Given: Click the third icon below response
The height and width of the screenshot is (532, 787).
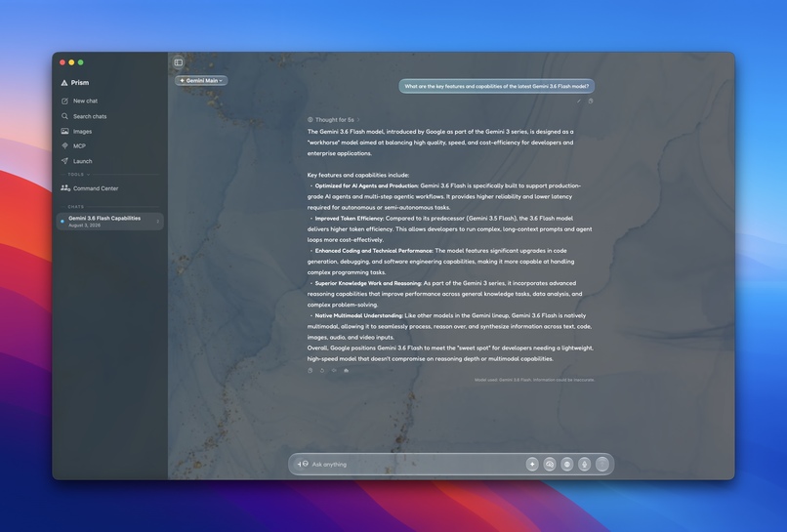Looking at the screenshot, I should tap(334, 370).
